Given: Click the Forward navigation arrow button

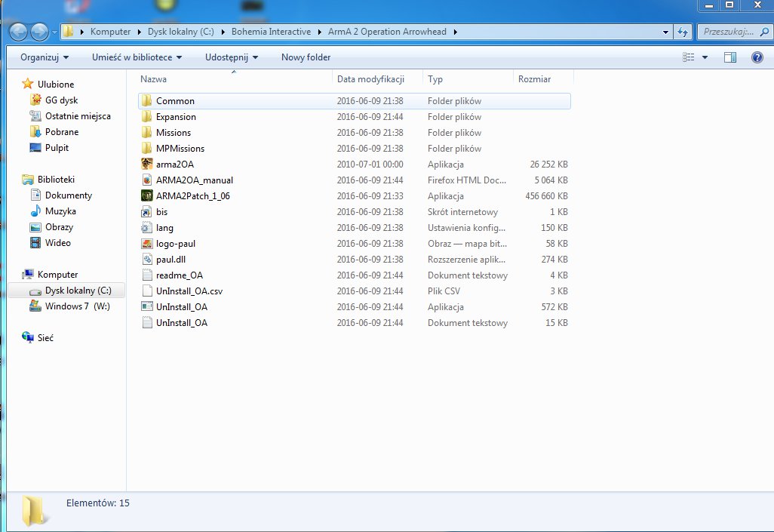Looking at the screenshot, I should click(39, 32).
